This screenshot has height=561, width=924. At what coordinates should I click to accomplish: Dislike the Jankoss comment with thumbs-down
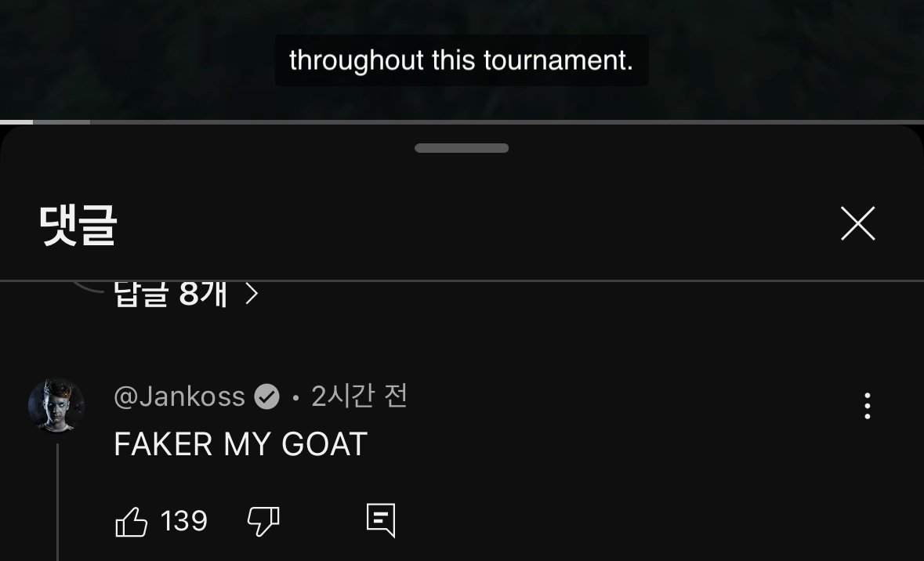(x=263, y=522)
